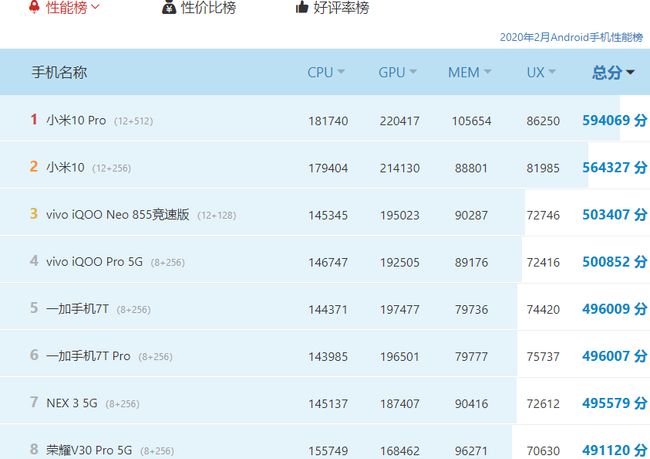Click the rocket icon beside 性能榜
This screenshot has height=459, width=650.
(x=34, y=7)
